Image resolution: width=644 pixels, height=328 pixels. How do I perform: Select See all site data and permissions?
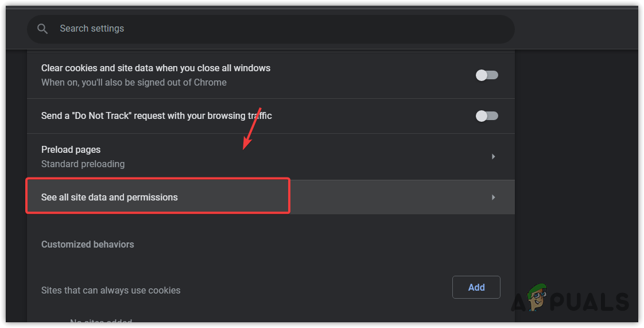click(x=110, y=197)
